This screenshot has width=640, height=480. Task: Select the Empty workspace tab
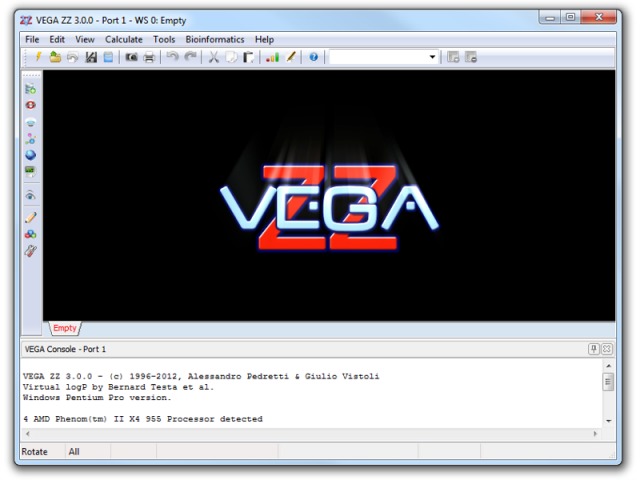click(65, 328)
